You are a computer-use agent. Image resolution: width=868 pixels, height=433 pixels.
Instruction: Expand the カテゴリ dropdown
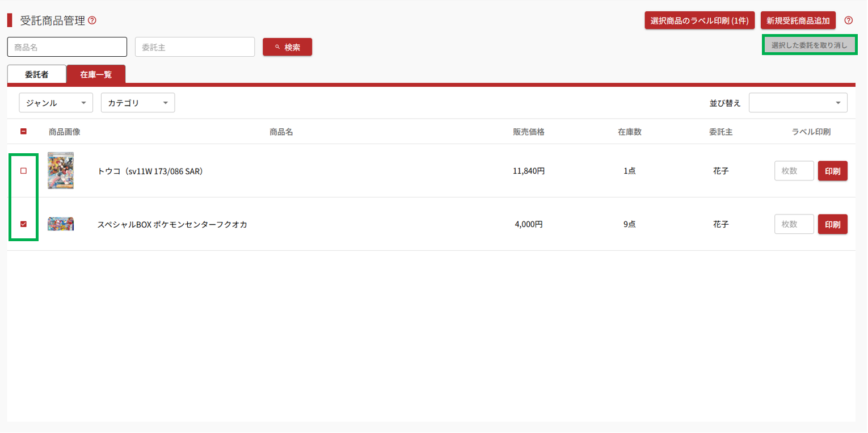(138, 103)
